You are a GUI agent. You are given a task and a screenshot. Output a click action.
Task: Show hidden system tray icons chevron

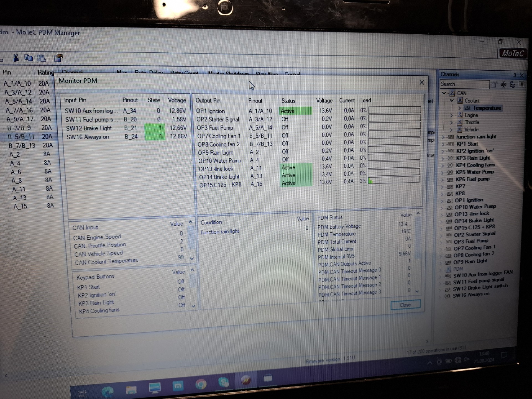point(430,362)
